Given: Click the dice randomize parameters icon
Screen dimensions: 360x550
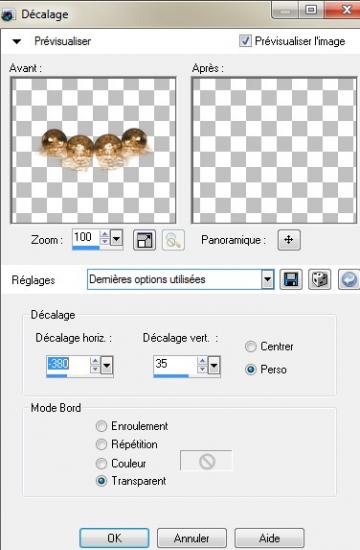Looking at the screenshot, I should pos(319,280).
